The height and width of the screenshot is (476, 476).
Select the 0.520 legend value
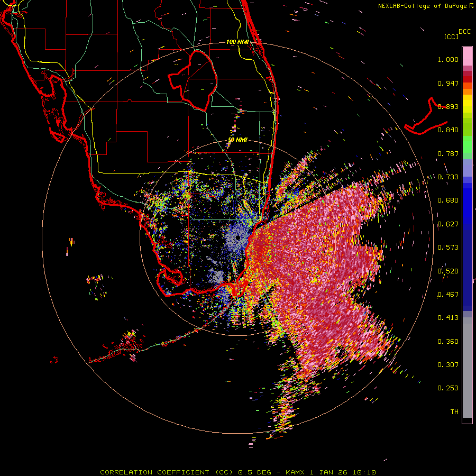(x=448, y=271)
